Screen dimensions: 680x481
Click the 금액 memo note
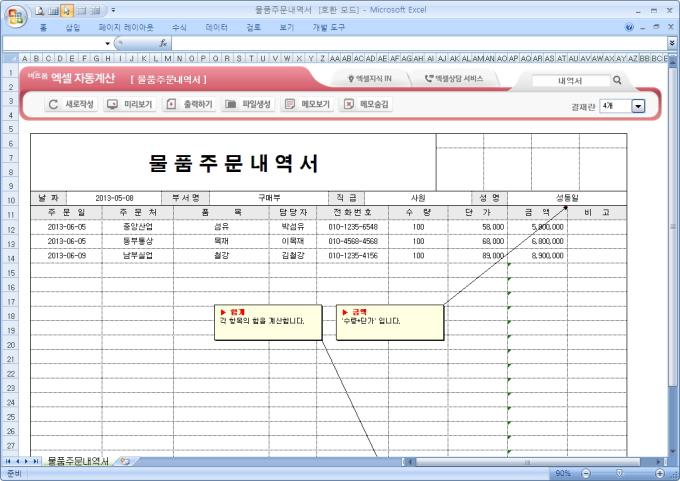click(390, 322)
